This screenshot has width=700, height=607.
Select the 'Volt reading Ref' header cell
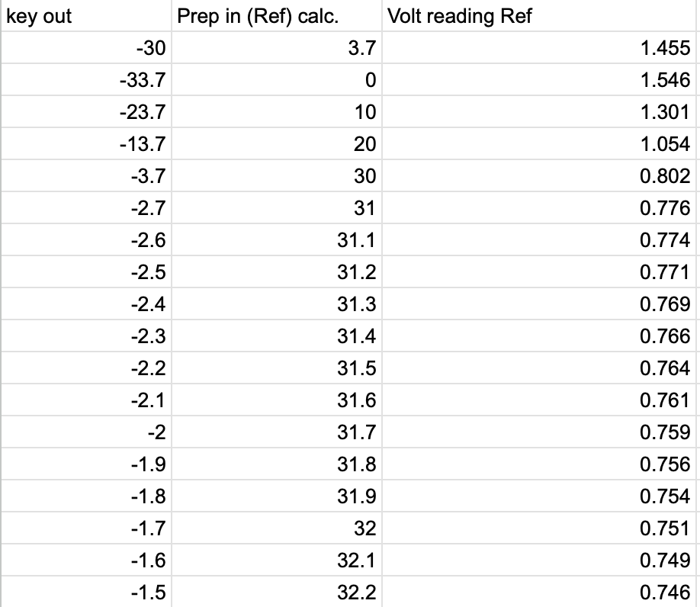point(540,17)
